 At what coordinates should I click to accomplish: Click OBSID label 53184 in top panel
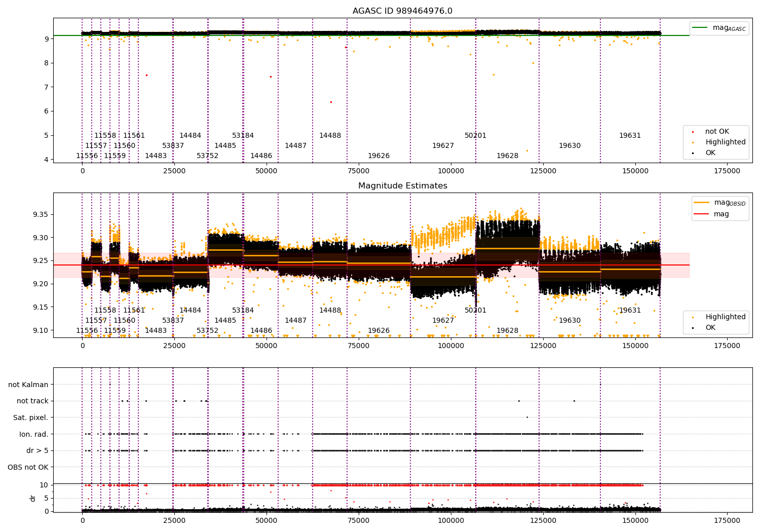tap(243, 136)
